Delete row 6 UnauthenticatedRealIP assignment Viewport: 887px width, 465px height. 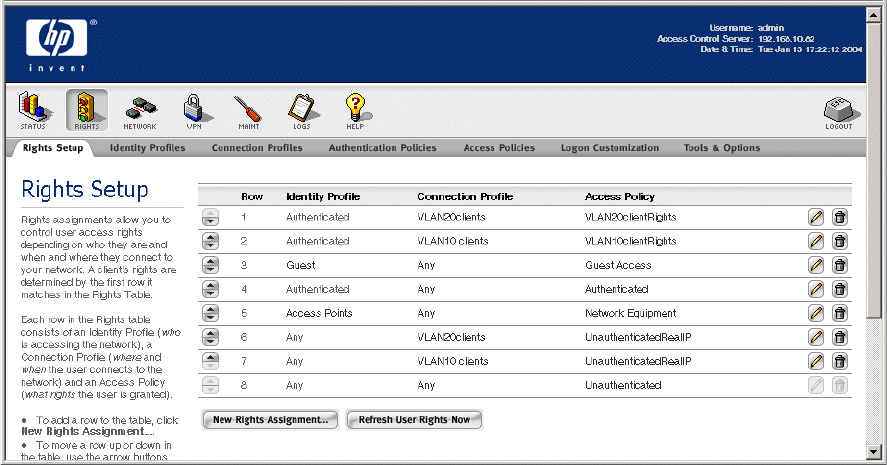click(x=840, y=337)
